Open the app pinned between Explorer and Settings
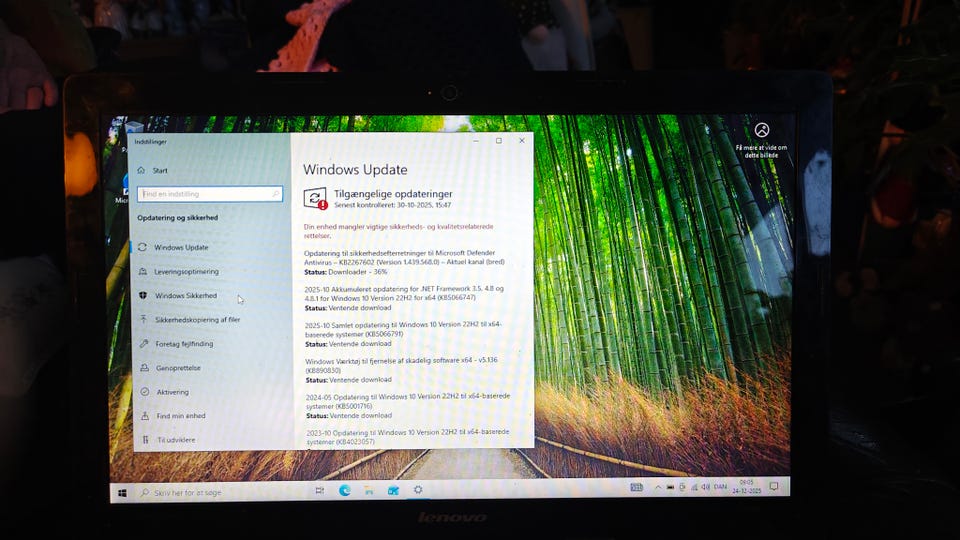 click(393, 490)
